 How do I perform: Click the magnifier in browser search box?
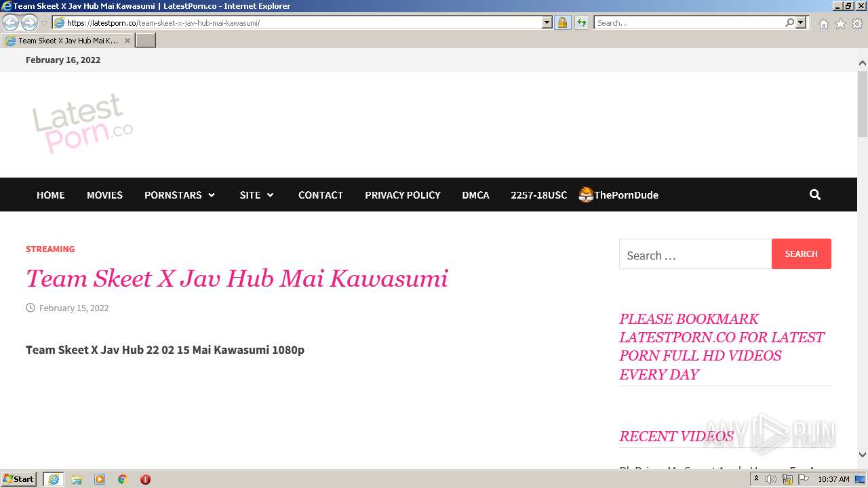click(x=789, y=22)
